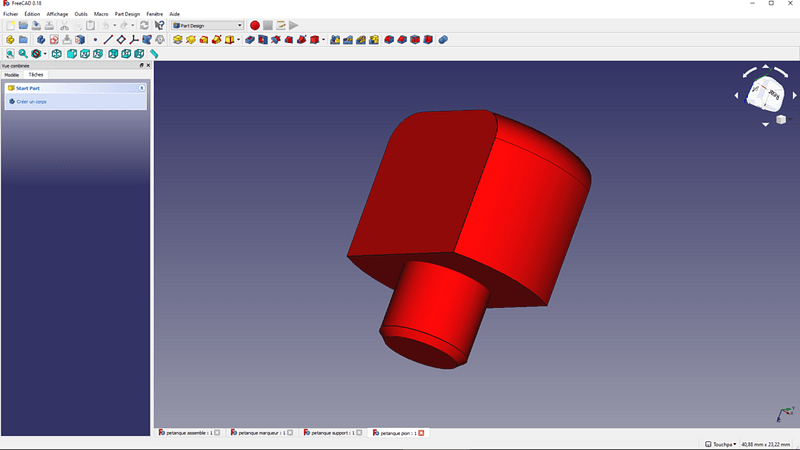Close the petanque pion document tab
The image size is (800, 450).
421,433
